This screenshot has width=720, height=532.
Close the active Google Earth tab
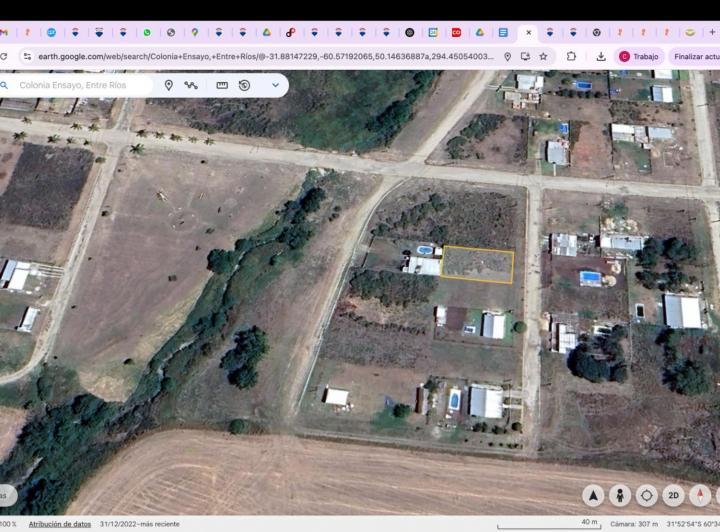tap(529, 33)
